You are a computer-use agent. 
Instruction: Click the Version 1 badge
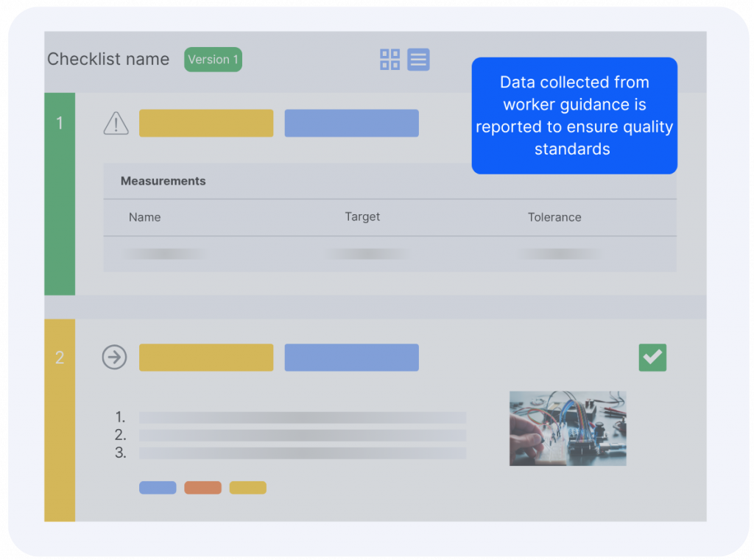[213, 60]
